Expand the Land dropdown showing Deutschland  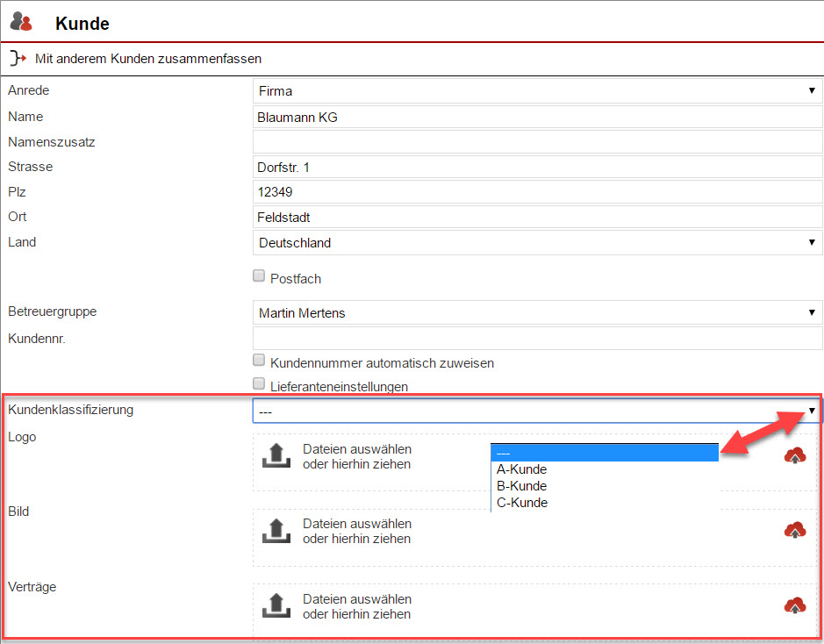tap(537, 243)
